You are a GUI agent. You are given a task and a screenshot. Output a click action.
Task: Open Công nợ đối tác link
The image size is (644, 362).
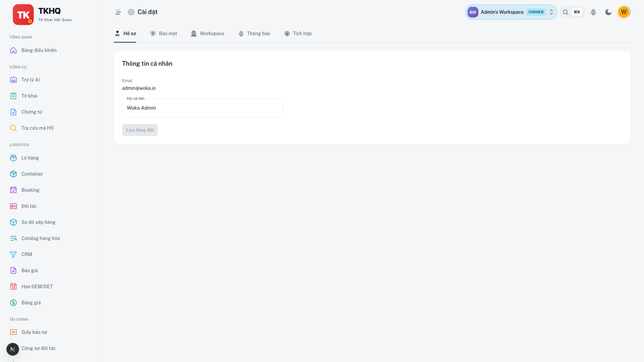[39, 348]
